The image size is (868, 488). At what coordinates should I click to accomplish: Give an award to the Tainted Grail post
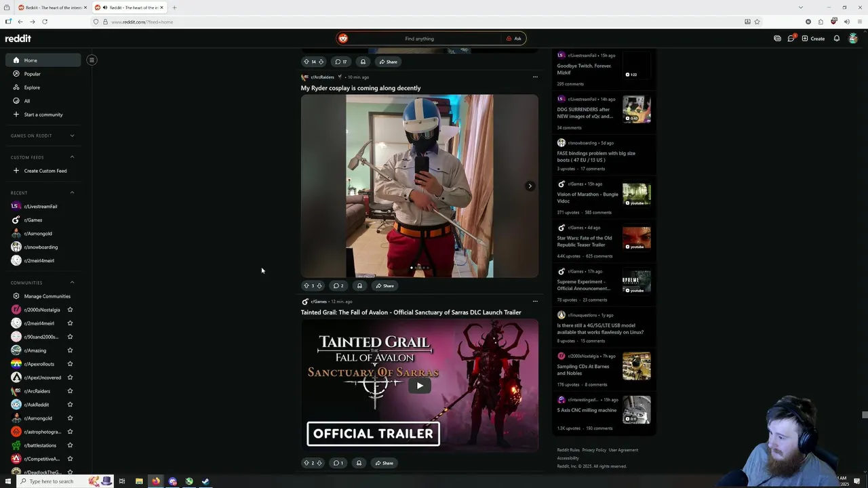359,463
